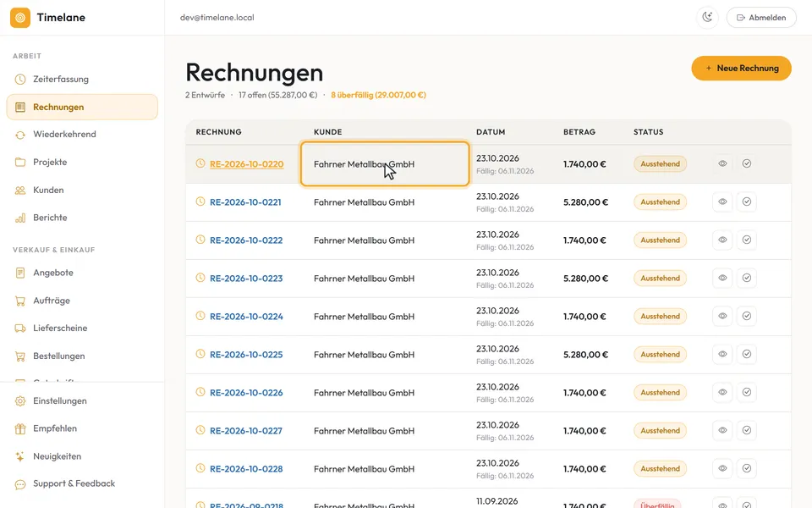Click the '17 offen (55.287,00 €)' summary
The height and width of the screenshot is (508, 812).
coord(277,95)
